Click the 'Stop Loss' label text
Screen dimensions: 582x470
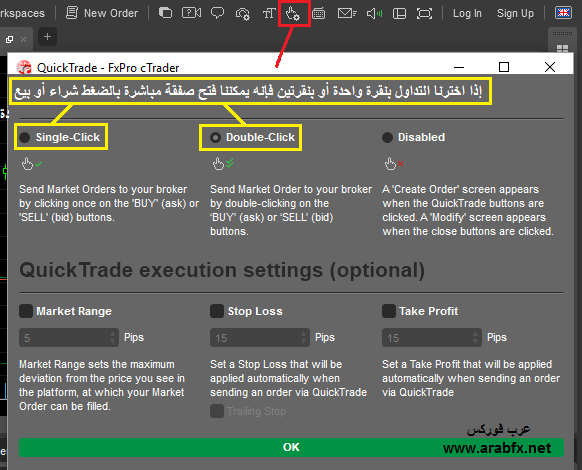255,311
